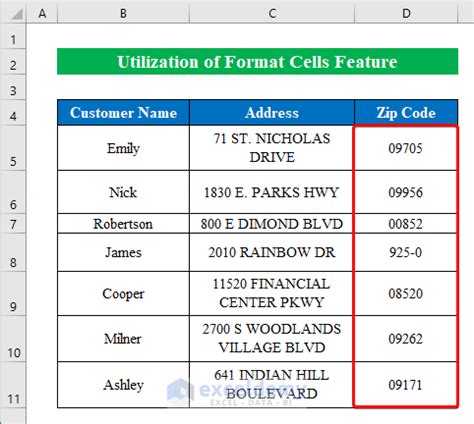Select the cell containing Ashley
The height and width of the screenshot is (424, 474).
pos(123,385)
